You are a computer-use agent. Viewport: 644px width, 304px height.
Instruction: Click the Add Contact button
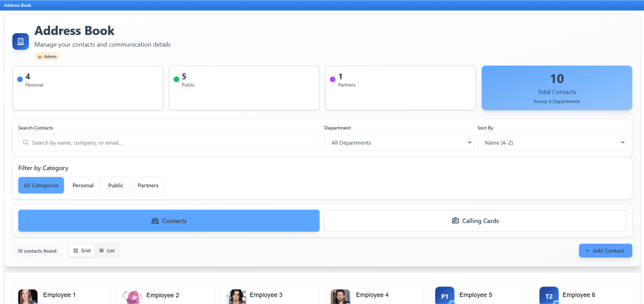(x=605, y=251)
